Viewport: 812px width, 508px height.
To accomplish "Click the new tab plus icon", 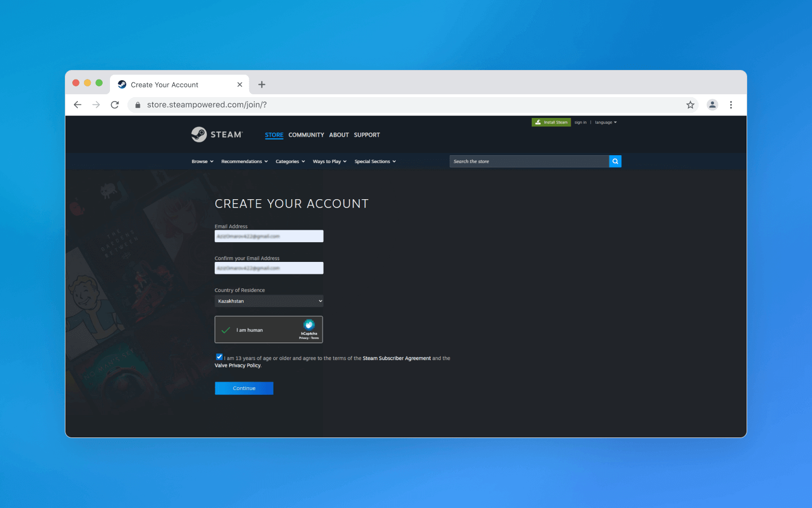I will click(x=261, y=84).
